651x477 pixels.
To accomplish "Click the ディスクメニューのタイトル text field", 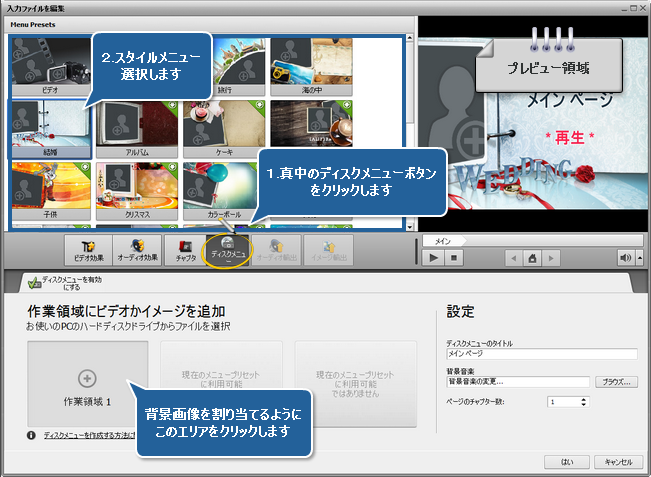I will (x=541, y=353).
